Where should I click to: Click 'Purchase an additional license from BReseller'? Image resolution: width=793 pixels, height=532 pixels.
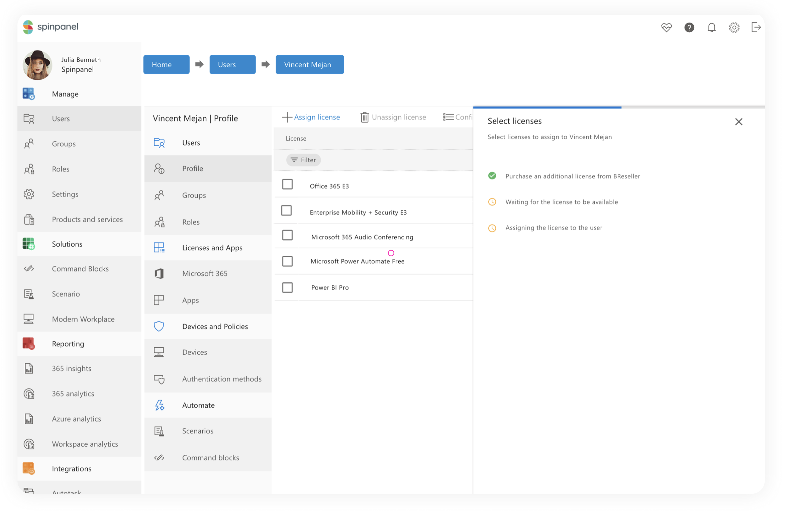(572, 176)
